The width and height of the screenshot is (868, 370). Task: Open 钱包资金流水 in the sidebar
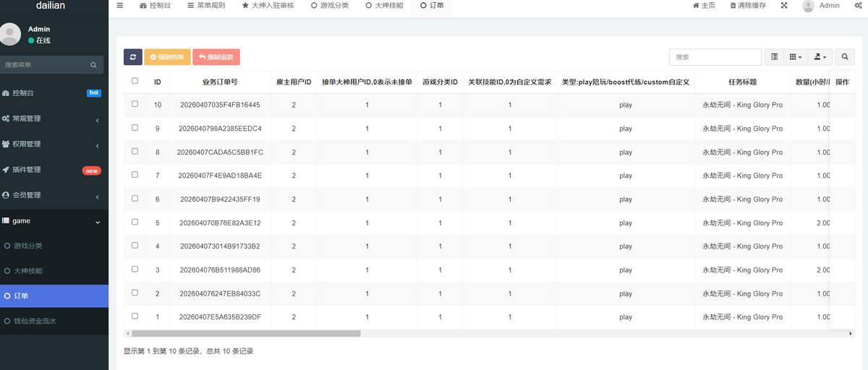coord(54,321)
